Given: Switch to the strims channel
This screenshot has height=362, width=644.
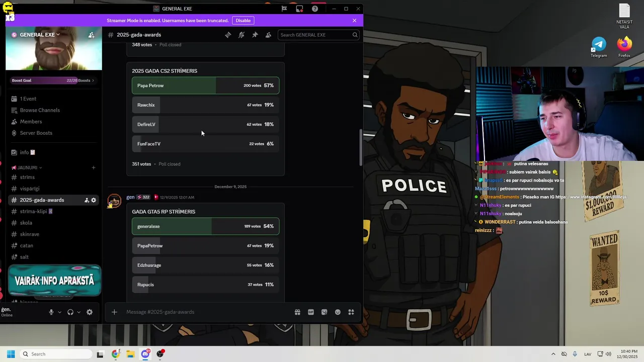Looking at the screenshot, I should click(53, 177).
